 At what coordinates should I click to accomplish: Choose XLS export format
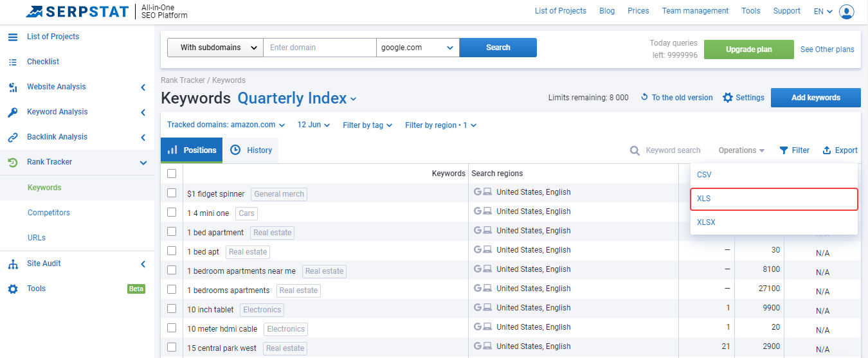[773, 199]
